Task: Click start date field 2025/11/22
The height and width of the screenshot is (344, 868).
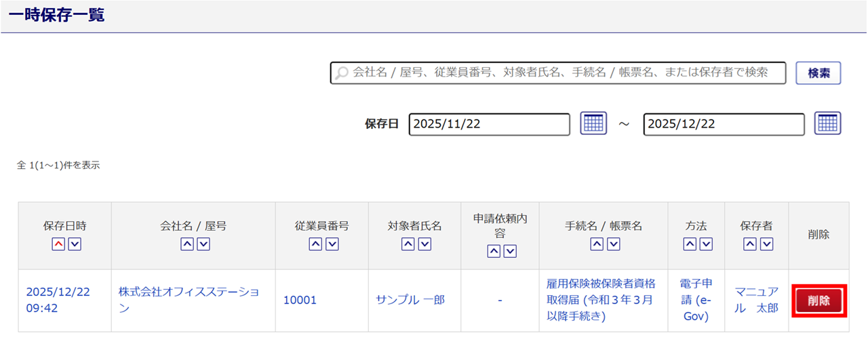Action: 489,124
